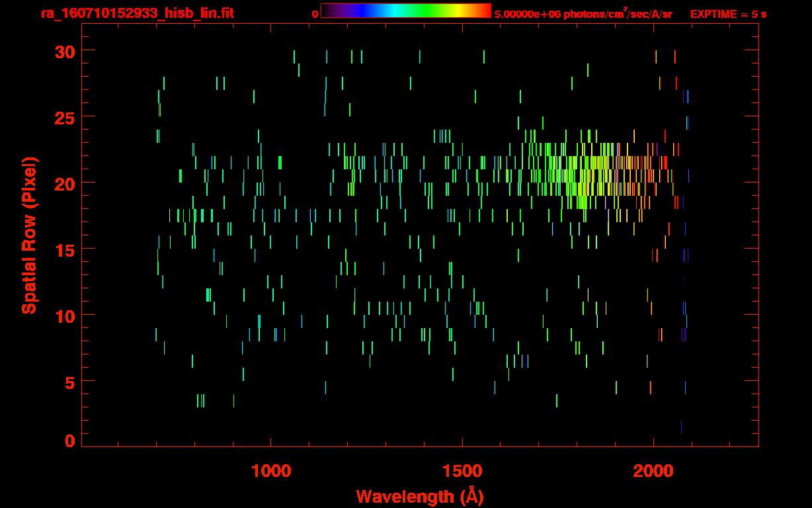The image size is (812, 508).
Task: Select the 1000 wavelength tick label
Action: [x=270, y=471]
